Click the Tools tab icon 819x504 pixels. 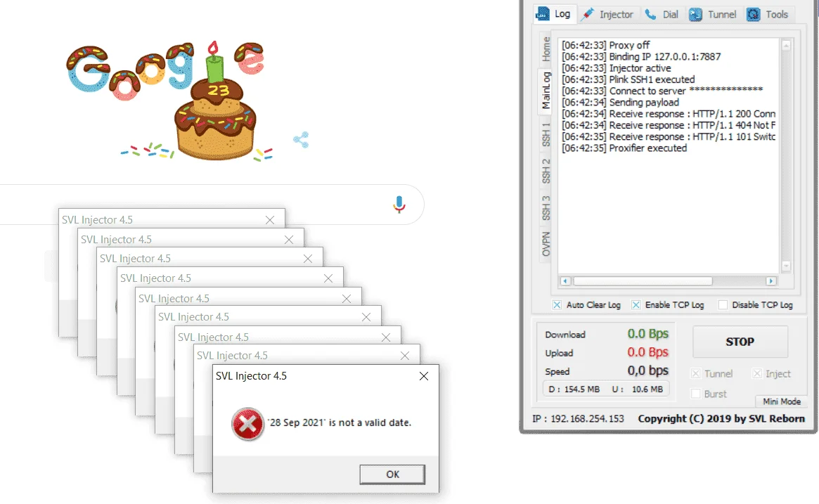point(753,15)
